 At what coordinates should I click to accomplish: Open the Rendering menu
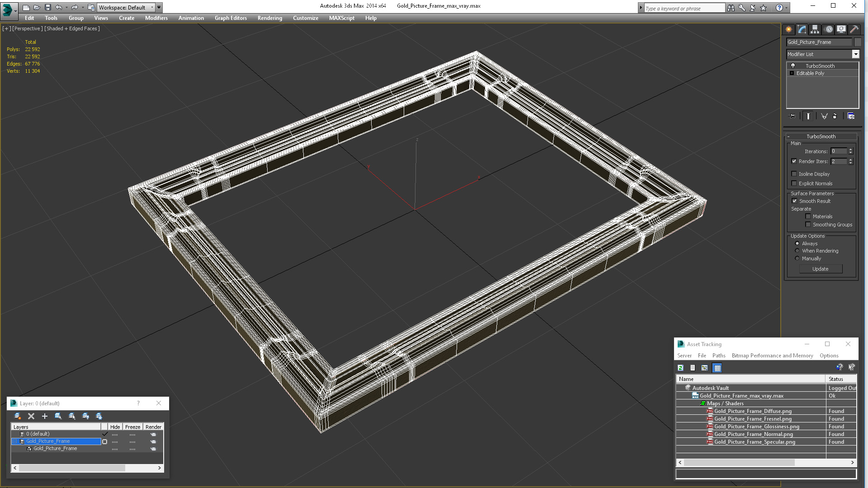coord(269,18)
